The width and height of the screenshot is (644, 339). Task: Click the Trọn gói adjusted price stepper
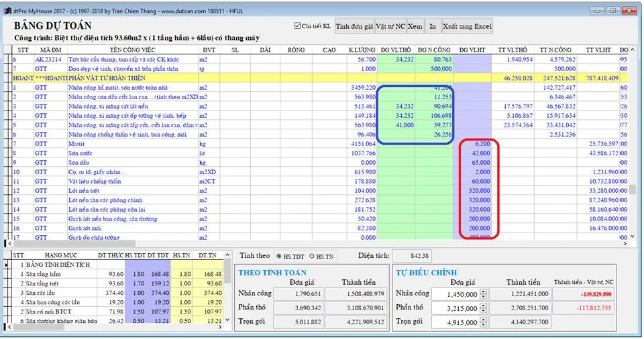[x=482, y=323]
